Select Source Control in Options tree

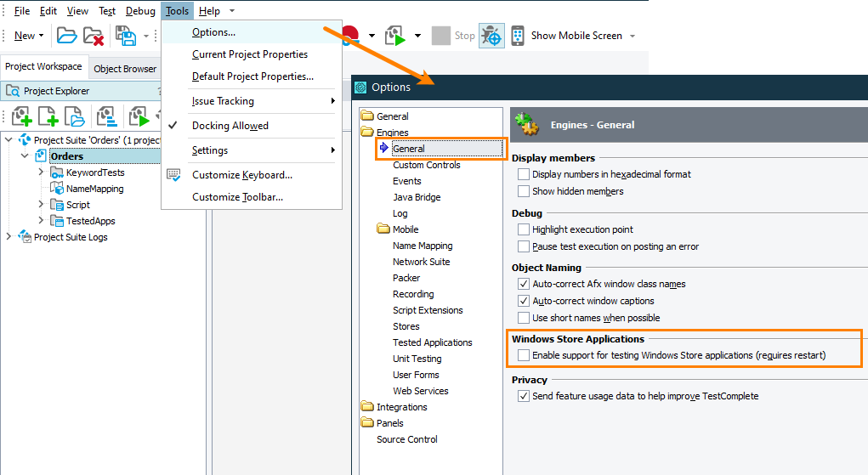[x=407, y=439]
